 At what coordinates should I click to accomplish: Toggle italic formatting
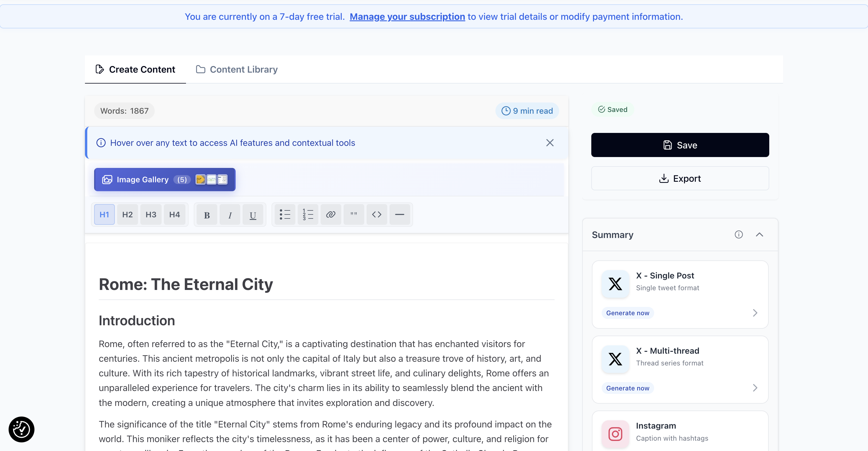click(230, 214)
